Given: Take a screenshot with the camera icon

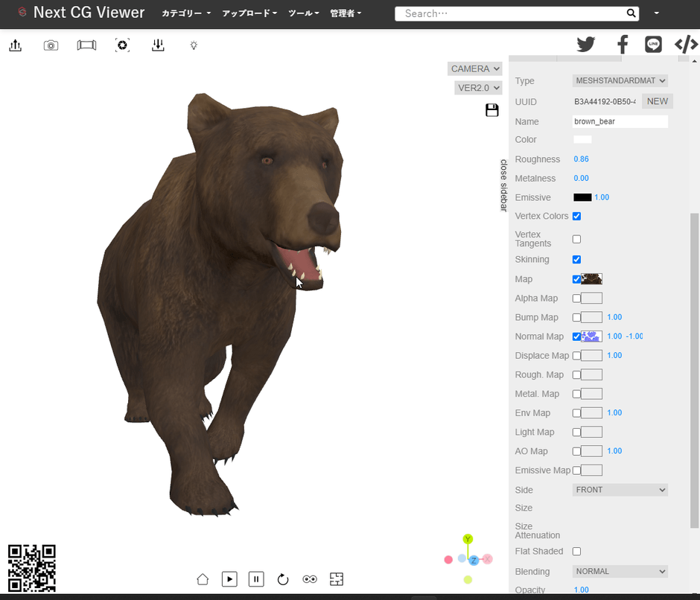Looking at the screenshot, I should click(50, 45).
